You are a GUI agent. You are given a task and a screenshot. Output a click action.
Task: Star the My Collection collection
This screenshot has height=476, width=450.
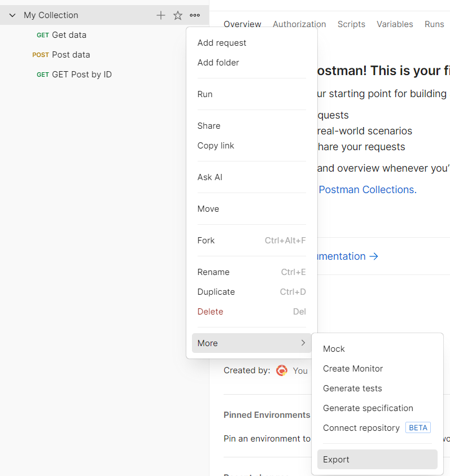pos(178,15)
